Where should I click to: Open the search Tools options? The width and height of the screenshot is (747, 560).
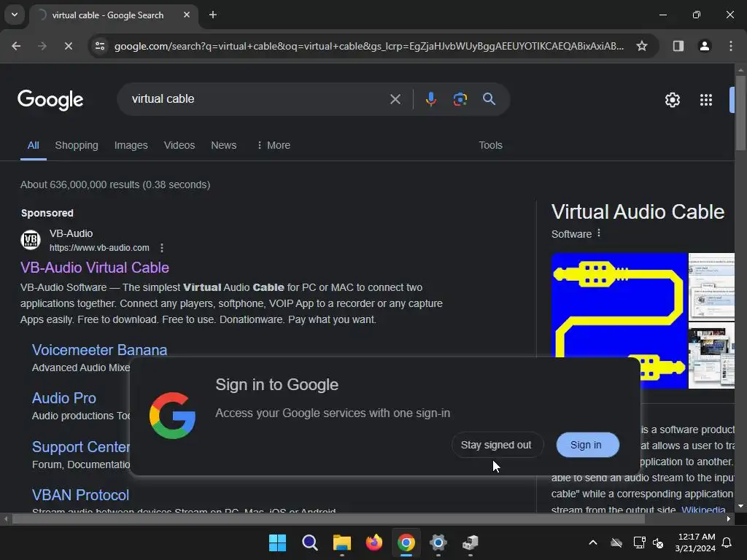(490, 145)
